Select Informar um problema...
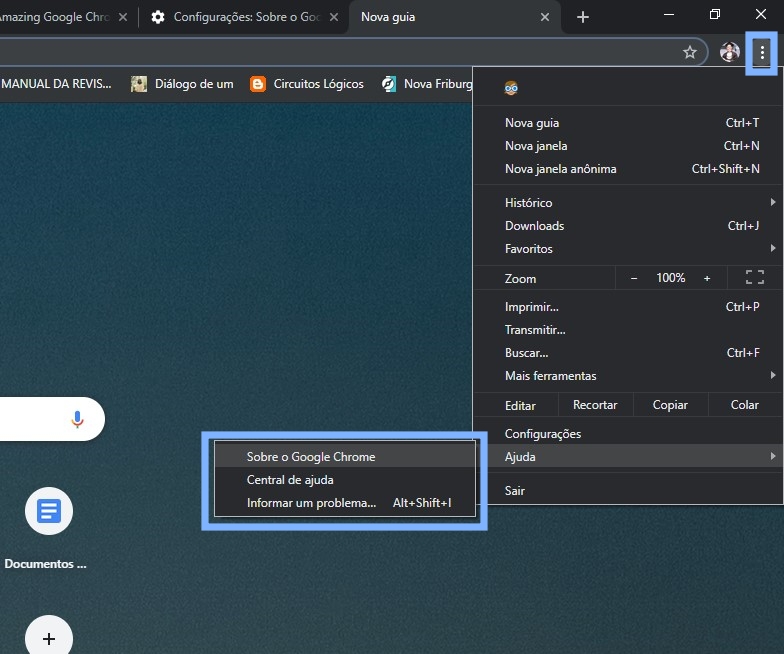This screenshot has height=654, width=784. pos(344,502)
